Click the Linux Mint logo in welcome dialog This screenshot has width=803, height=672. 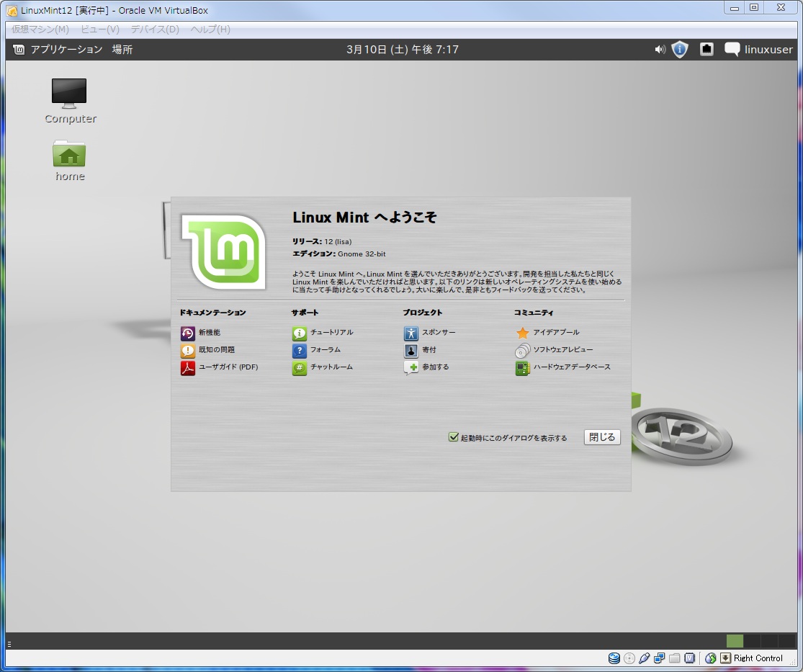click(x=224, y=251)
